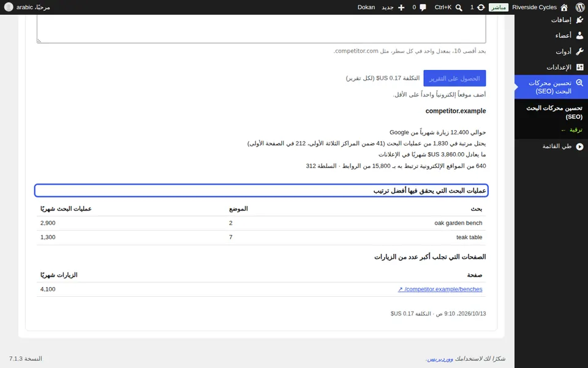Click the جديد new content item

pos(387,7)
